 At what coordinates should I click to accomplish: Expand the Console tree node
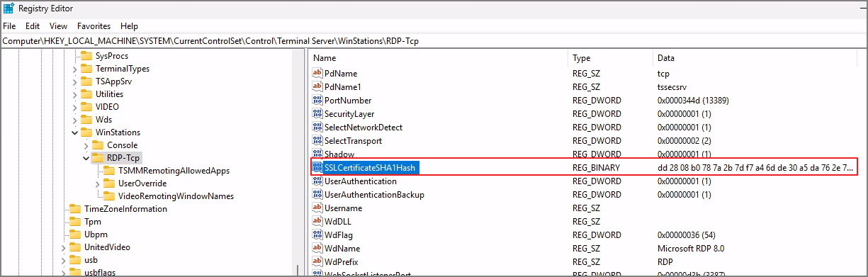point(86,145)
